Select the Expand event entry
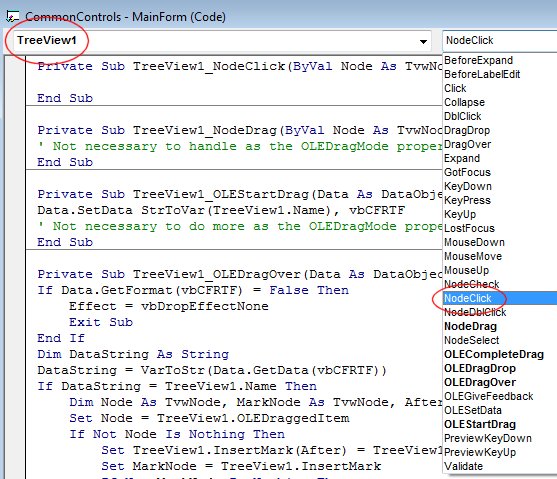The height and width of the screenshot is (479, 557). (462, 158)
